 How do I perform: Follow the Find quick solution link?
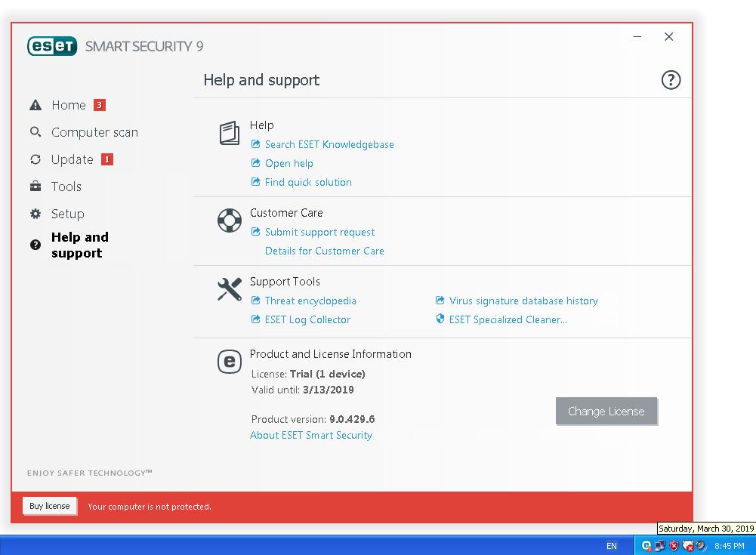coord(308,182)
